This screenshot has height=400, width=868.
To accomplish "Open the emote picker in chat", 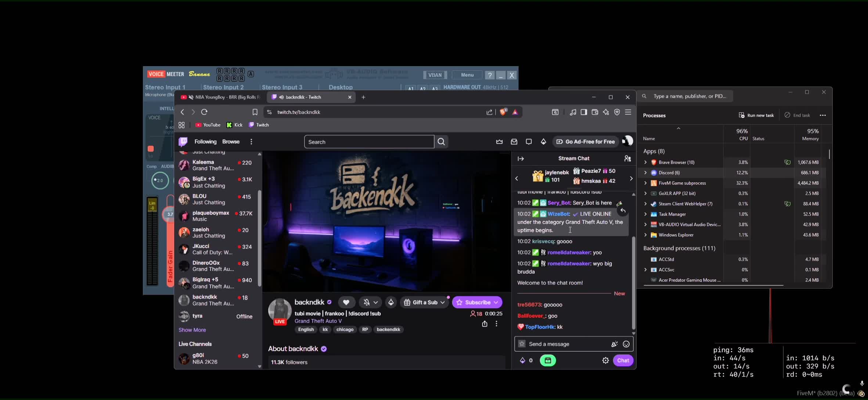I will coord(626,344).
